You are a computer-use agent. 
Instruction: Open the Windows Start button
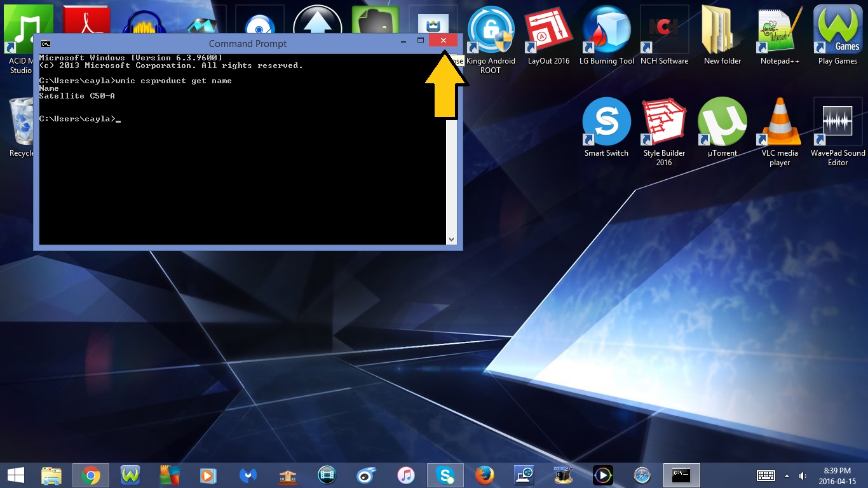tap(15, 475)
